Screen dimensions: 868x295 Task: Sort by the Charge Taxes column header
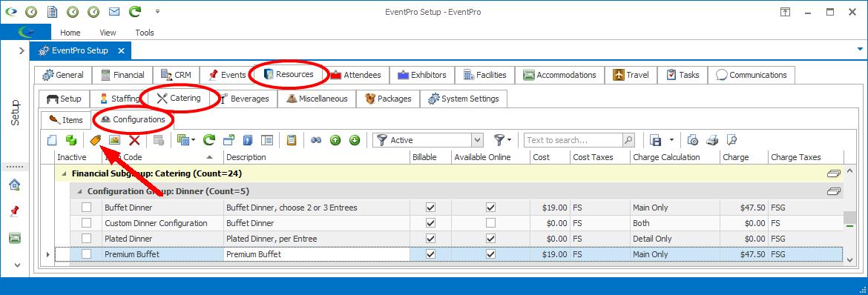(805, 157)
